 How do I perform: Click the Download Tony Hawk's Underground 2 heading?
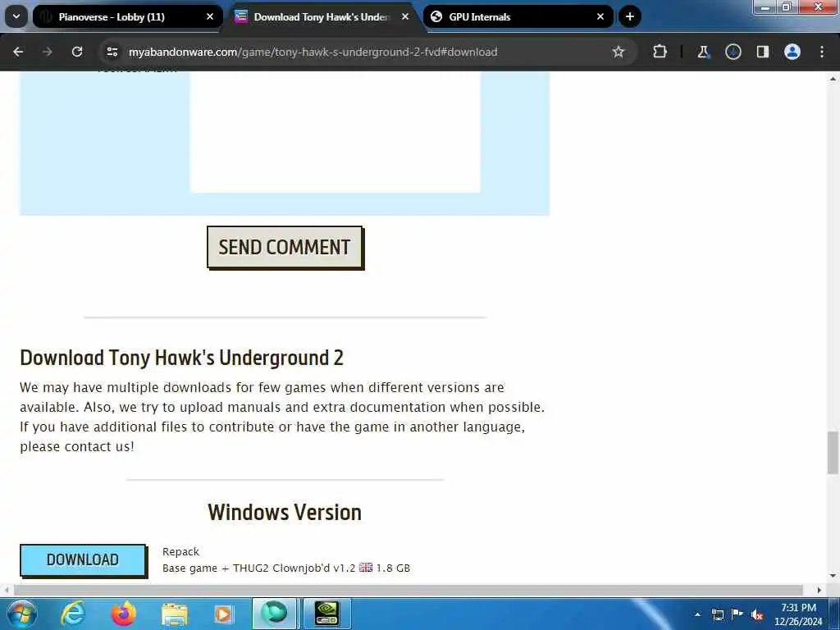click(181, 358)
